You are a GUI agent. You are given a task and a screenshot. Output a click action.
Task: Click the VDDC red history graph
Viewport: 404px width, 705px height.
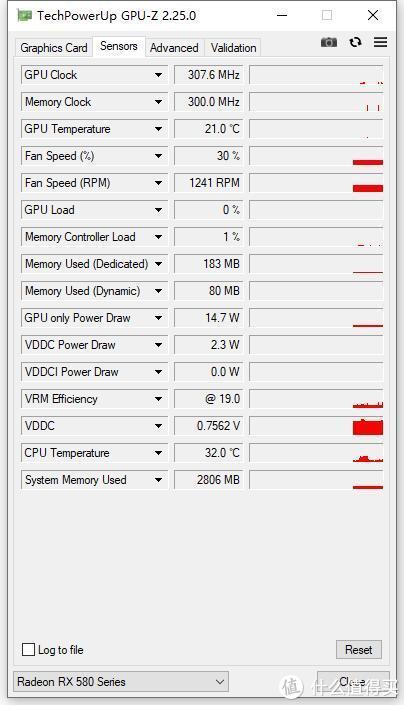tap(316, 426)
